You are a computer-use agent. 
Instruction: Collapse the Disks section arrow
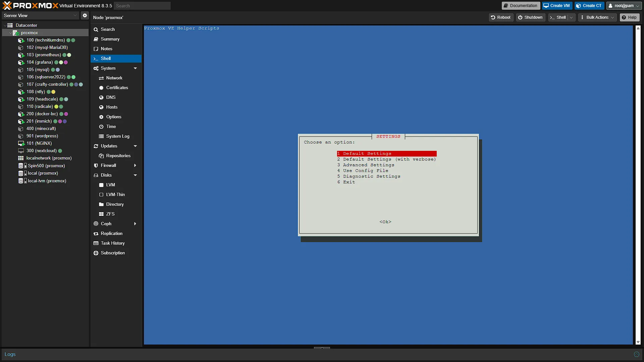[136, 175]
